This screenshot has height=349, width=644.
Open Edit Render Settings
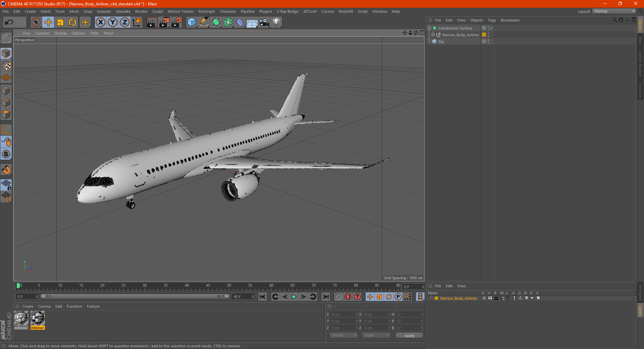(176, 22)
